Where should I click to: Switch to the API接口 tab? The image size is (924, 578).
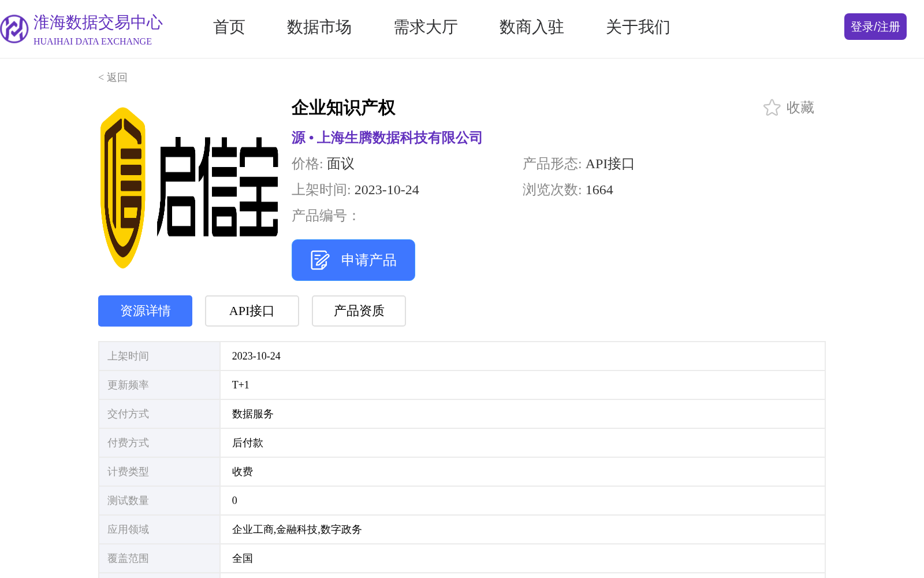[252, 311]
